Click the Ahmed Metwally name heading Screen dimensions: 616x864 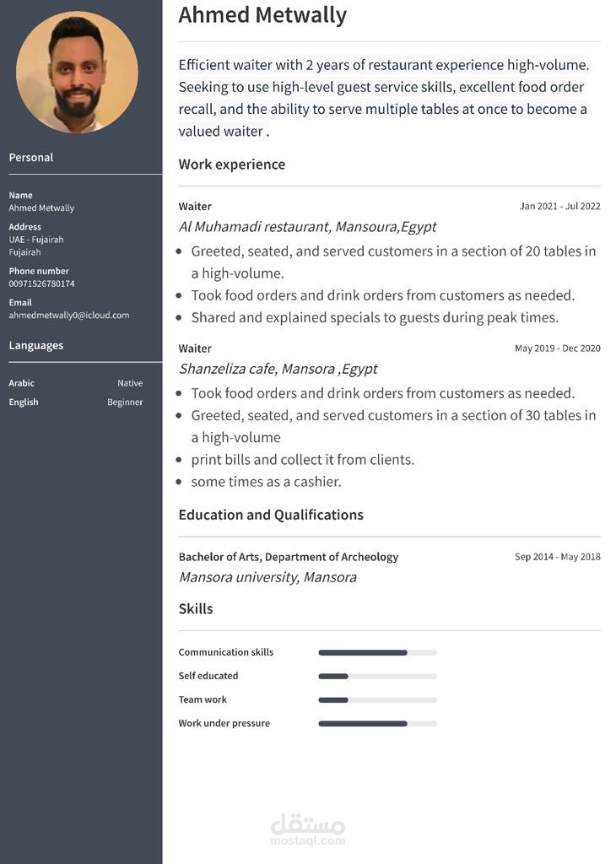[x=262, y=15]
